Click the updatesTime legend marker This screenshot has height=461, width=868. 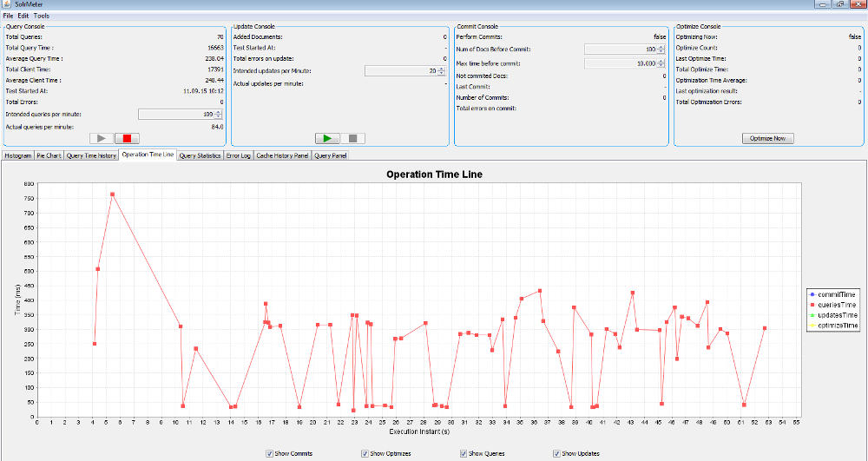click(811, 315)
